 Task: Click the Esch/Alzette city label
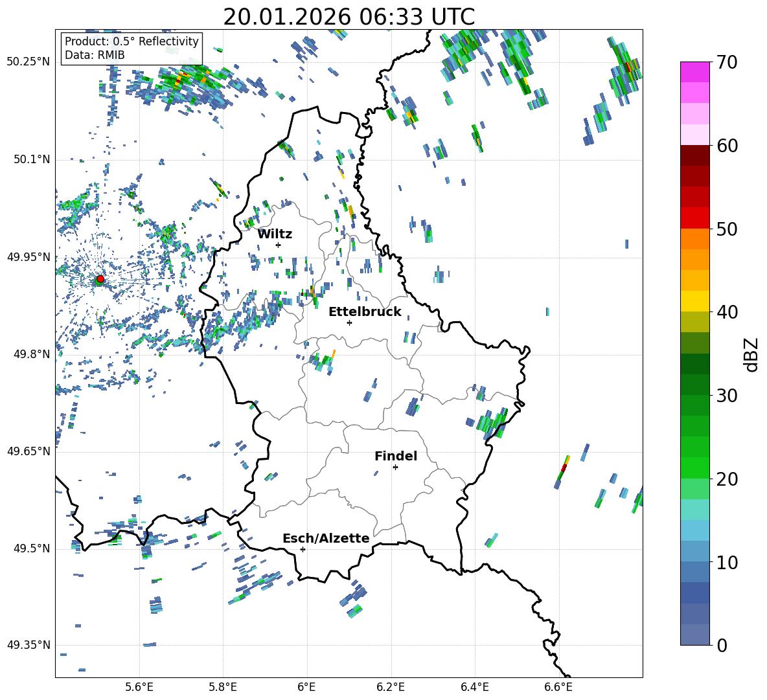pyautogui.click(x=326, y=538)
